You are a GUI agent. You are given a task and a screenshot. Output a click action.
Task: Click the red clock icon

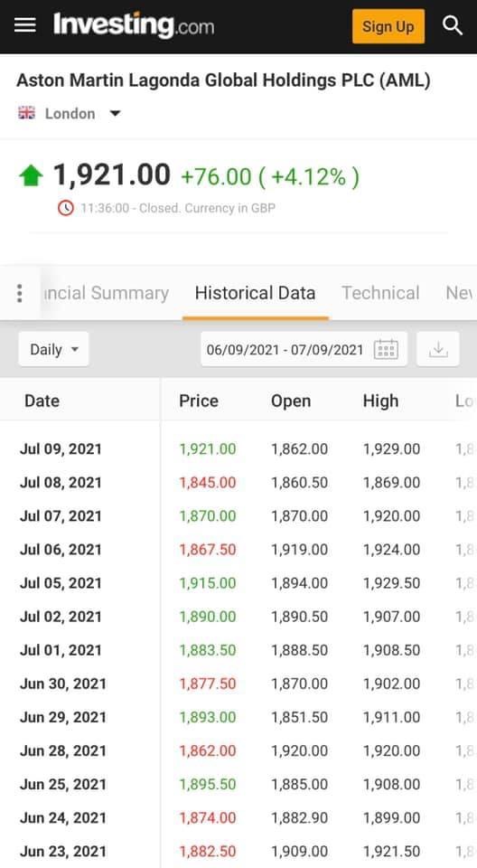click(x=66, y=208)
